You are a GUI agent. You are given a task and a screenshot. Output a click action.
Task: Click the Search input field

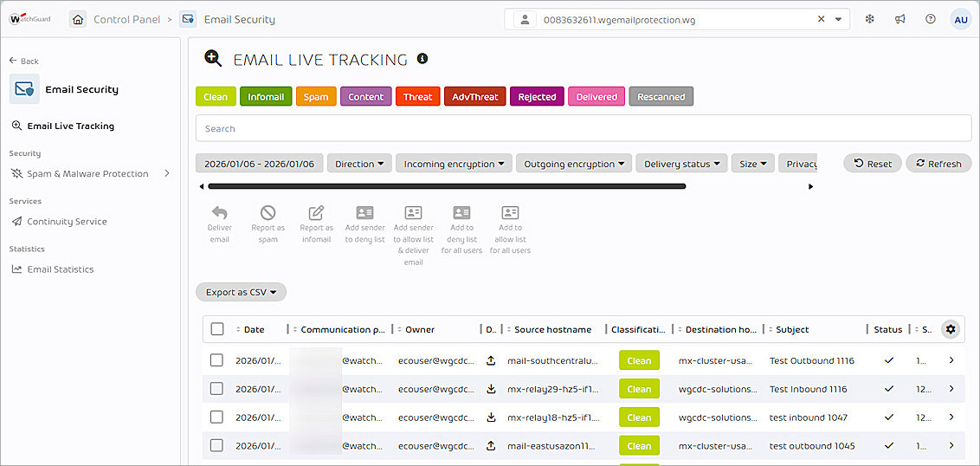[583, 128]
